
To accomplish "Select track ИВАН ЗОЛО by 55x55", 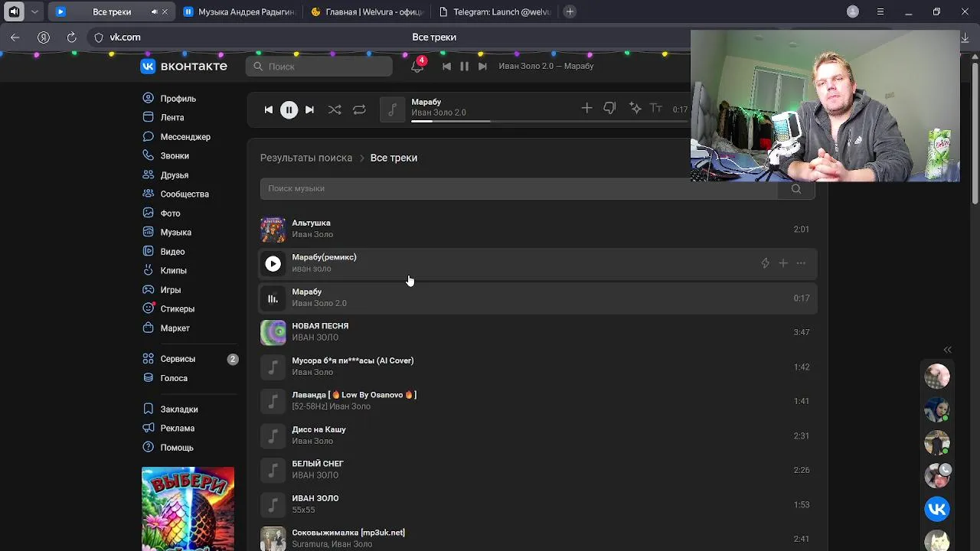I will pyautogui.click(x=538, y=504).
